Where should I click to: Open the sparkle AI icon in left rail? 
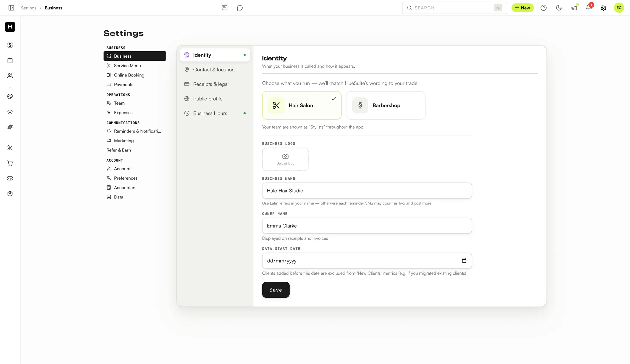coord(10,127)
